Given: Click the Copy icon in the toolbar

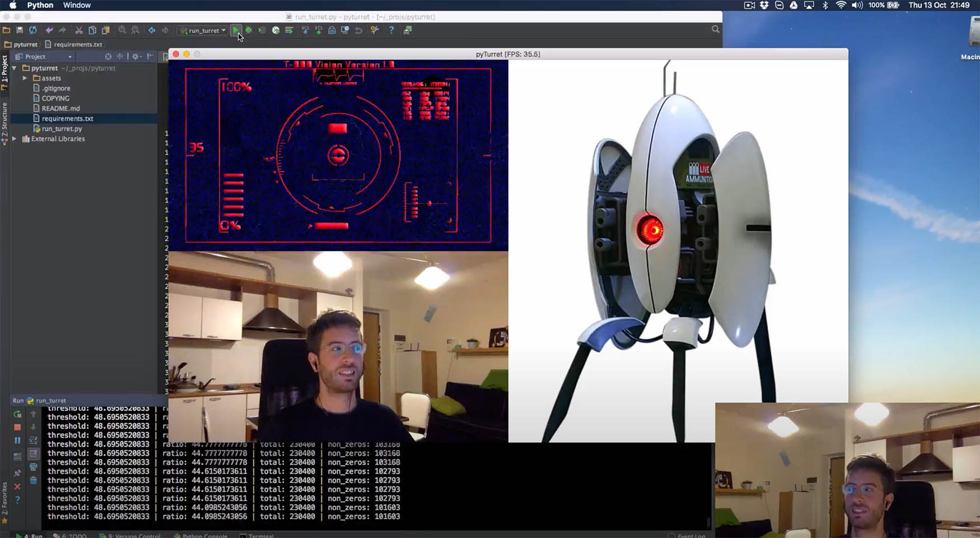Looking at the screenshot, I should (92, 30).
